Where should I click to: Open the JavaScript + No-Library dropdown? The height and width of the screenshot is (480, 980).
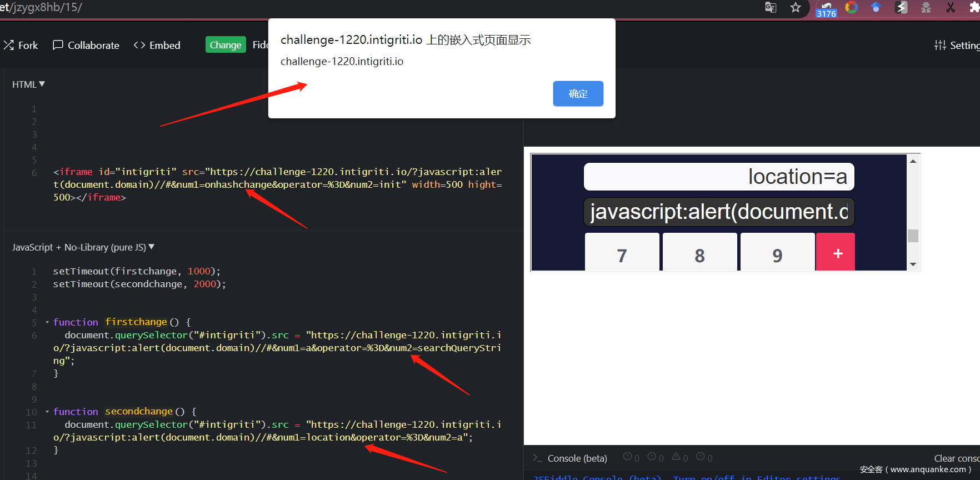pyautogui.click(x=83, y=247)
